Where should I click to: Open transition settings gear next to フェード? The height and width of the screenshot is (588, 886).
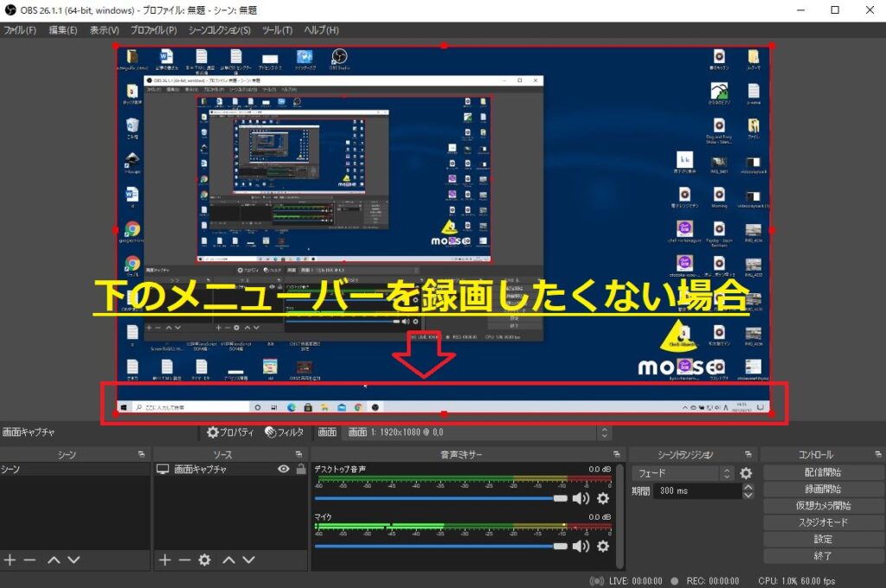tap(746, 473)
